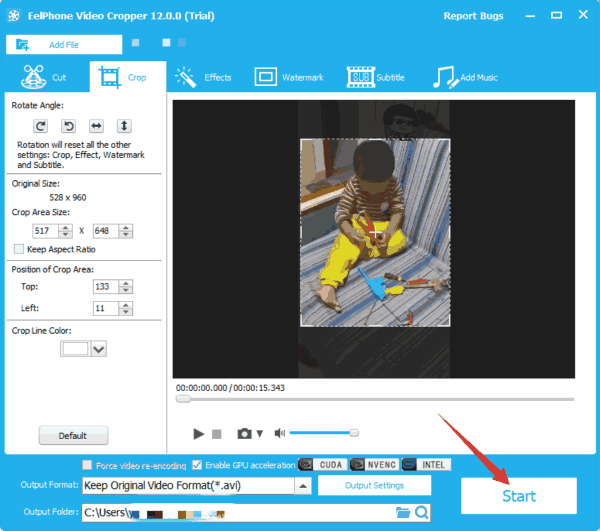
Task: Open the Effects tab
Action: coord(203,77)
